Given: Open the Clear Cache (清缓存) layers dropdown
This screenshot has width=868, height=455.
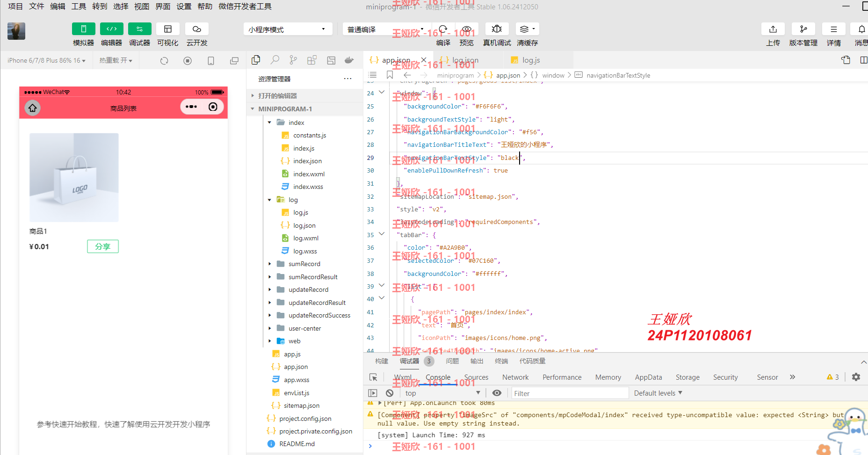Looking at the screenshot, I should coord(527,29).
